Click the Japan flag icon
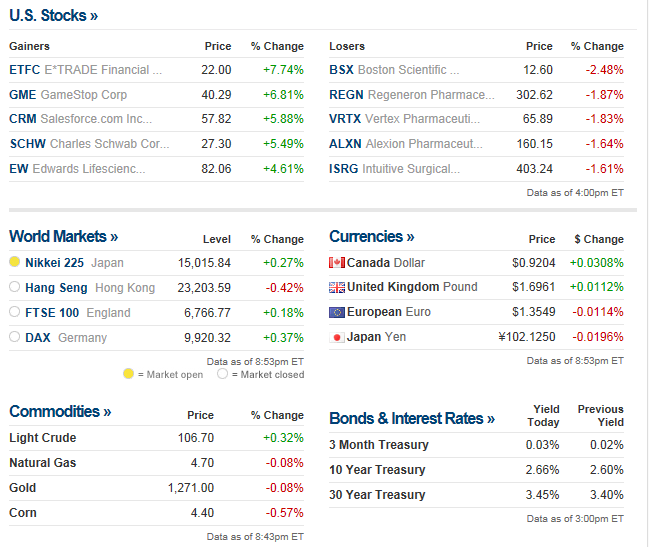This screenshot has width=649, height=547. point(337,338)
